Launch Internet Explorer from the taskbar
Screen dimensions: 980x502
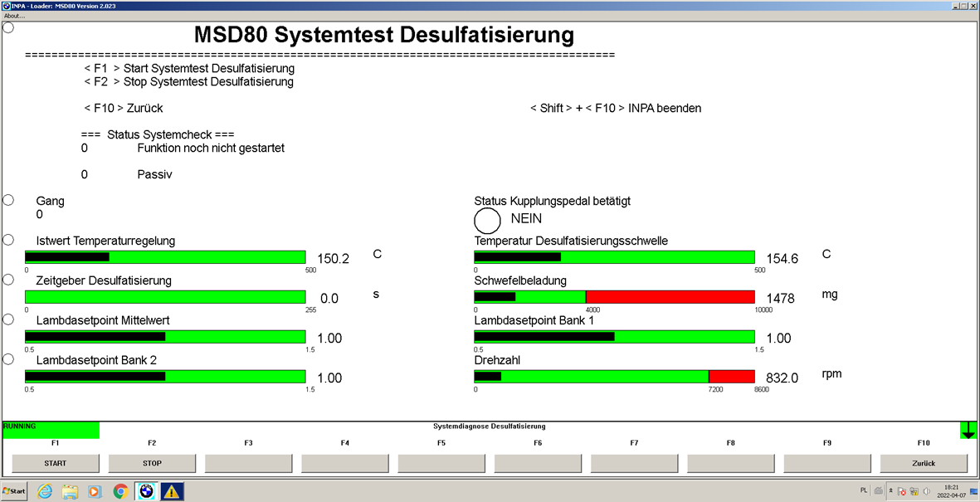tap(44, 491)
